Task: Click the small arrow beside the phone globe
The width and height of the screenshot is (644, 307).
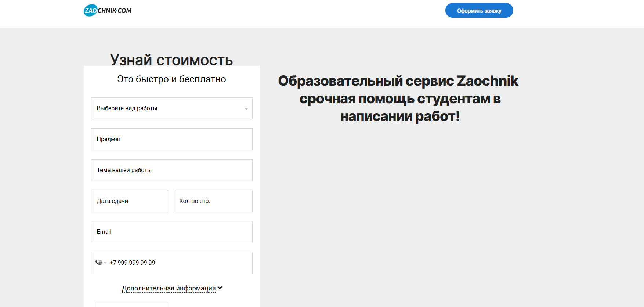Action: (x=105, y=263)
